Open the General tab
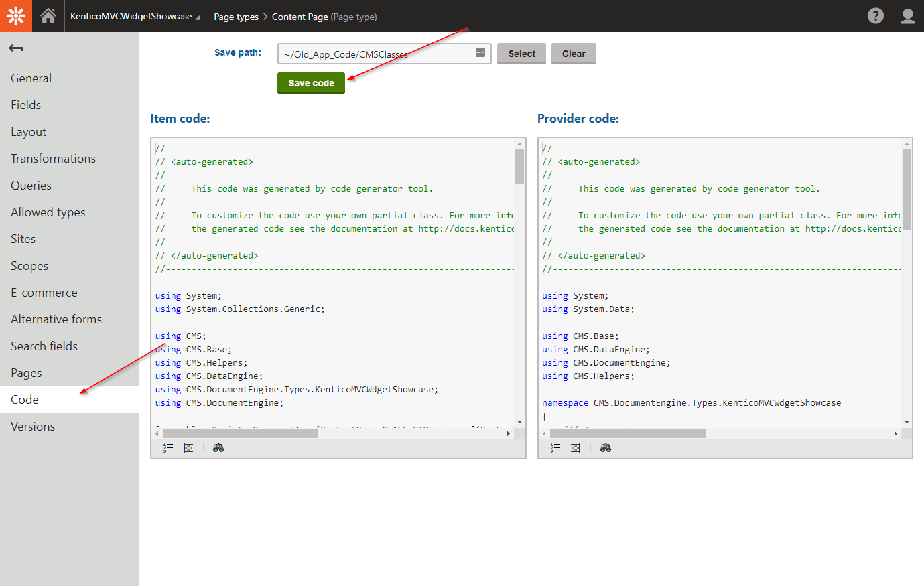 pyautogui.click(x=70, y=78)
